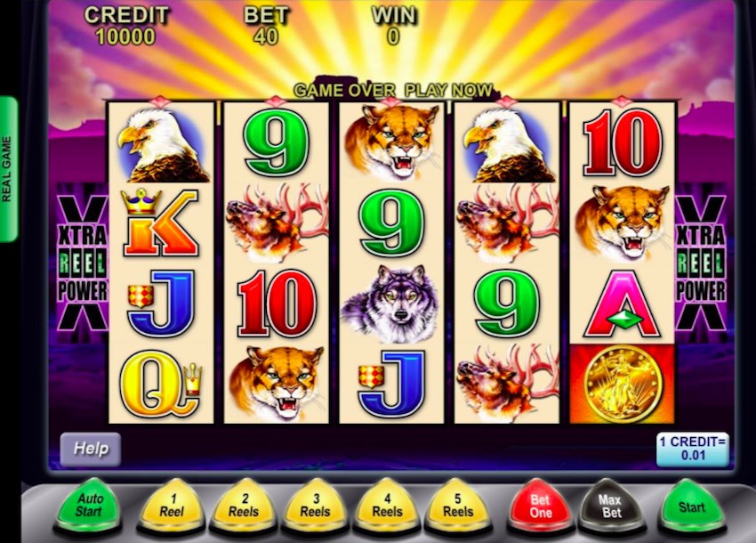Pick the 4 Reels button

(387, 507)
